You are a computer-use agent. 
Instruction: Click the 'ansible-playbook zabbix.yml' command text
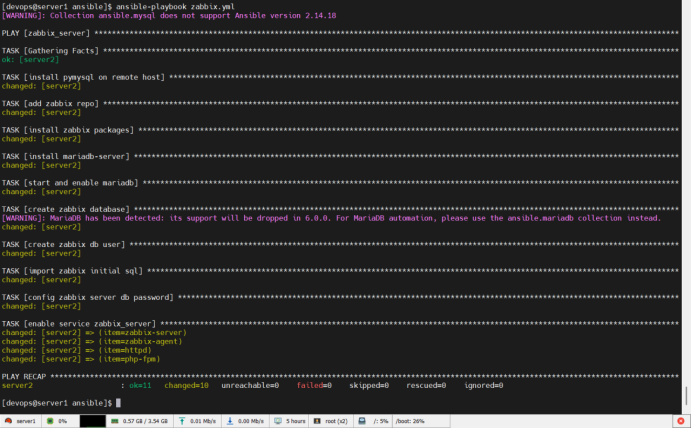coord(175,7)
